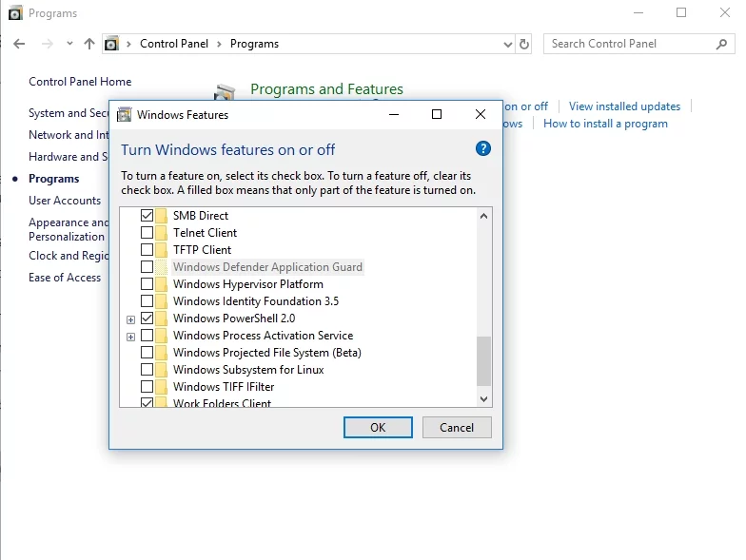This screenshot has height=560, width=746.
Task: Minimize the Windows Features dialog
Action: tap(394, 114)
